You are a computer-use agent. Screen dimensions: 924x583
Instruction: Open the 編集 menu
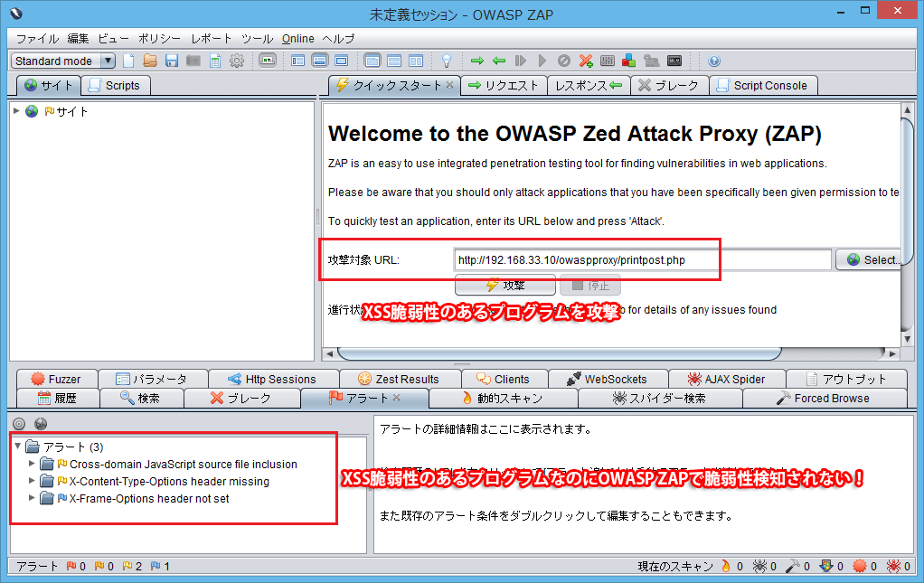(x=78, y=39)
